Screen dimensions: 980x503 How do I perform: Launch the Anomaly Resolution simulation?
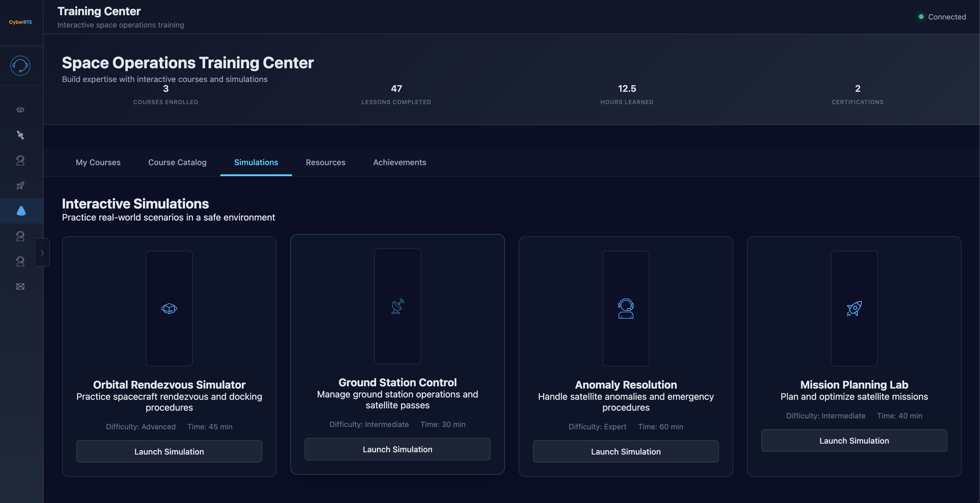625,451
